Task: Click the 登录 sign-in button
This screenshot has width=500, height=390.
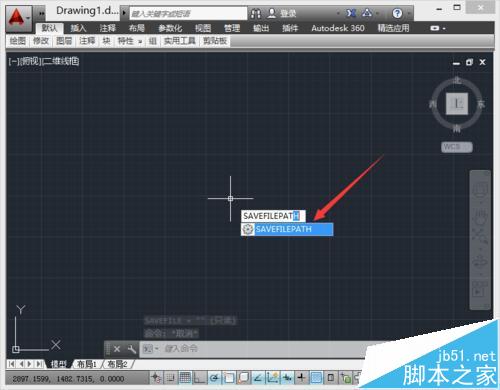Action: [288, 13]
